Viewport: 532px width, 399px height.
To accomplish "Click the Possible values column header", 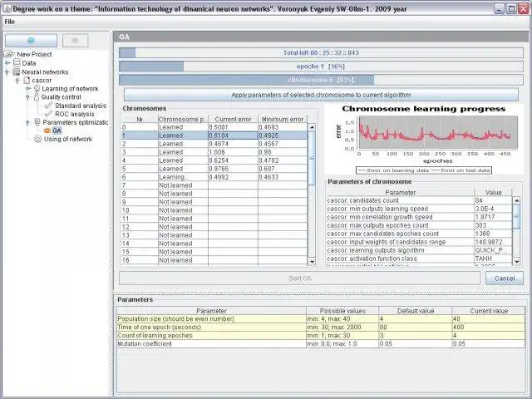I will point(342,311).
